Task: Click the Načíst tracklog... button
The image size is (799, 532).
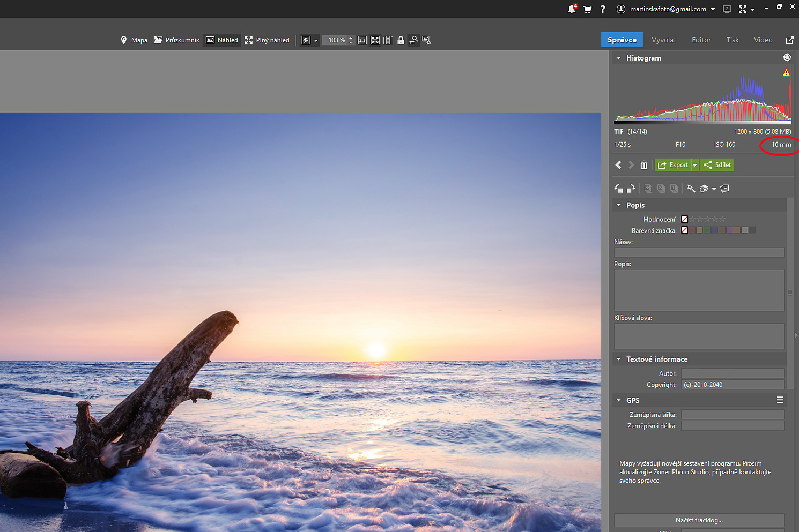Action: [x=699, y=520]
